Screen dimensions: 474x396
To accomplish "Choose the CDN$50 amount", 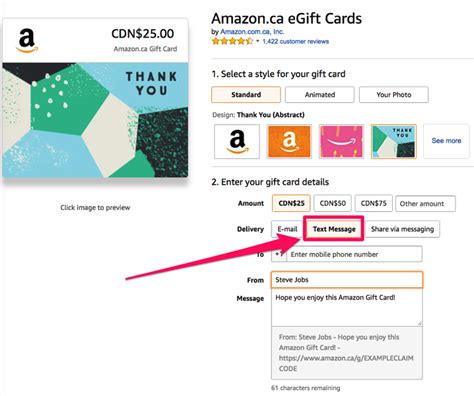I will (332, 203).
